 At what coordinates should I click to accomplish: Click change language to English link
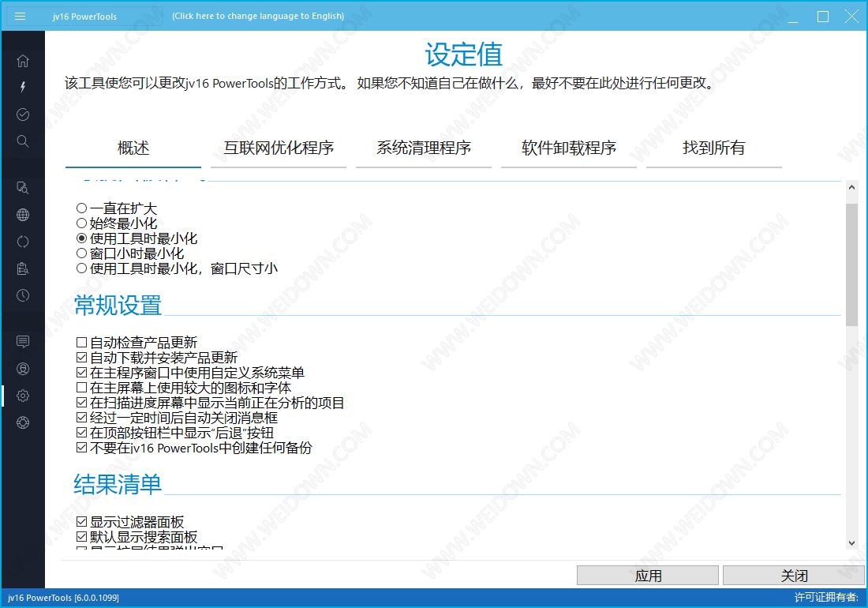[258, 16]
